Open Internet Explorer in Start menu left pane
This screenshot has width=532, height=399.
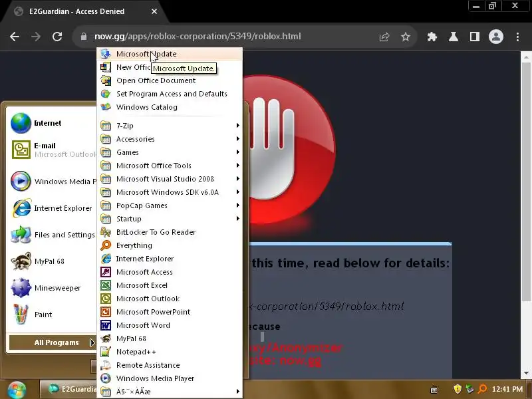[53, 208]
